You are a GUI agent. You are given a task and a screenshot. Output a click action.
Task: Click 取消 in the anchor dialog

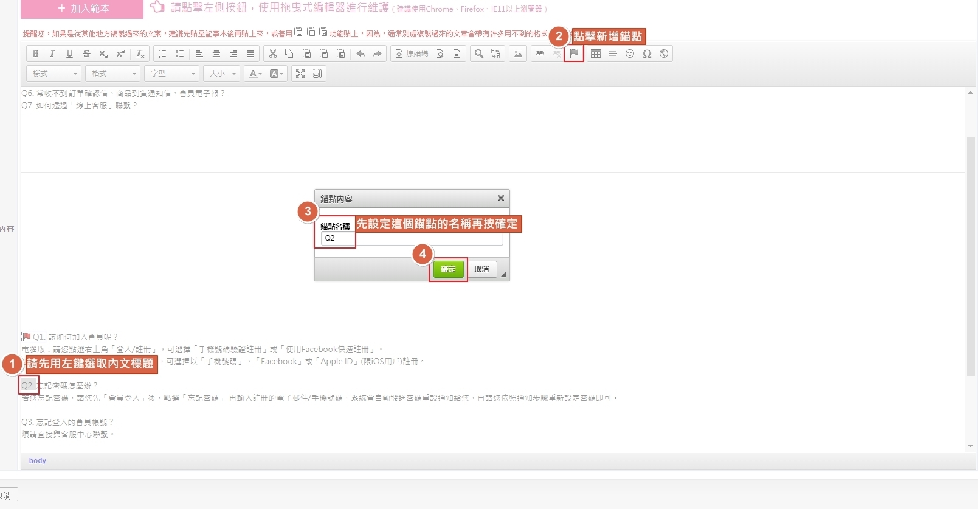click(x=481, y=269)
